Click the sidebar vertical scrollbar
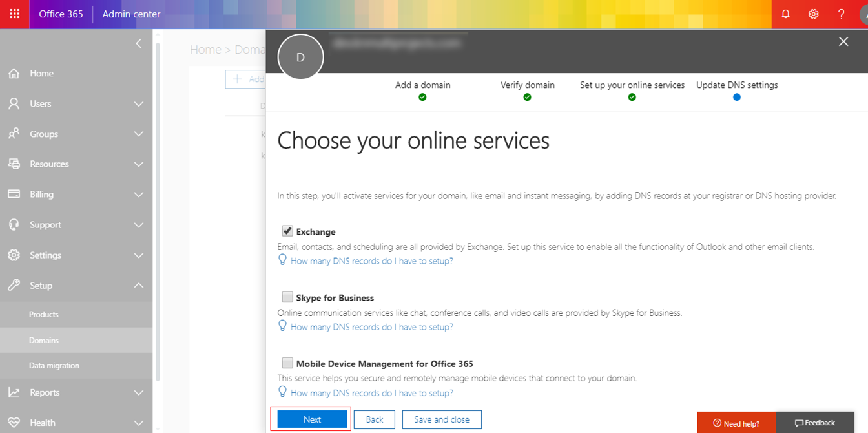Screen dimensions: 868x433 (x=158, y=212)
